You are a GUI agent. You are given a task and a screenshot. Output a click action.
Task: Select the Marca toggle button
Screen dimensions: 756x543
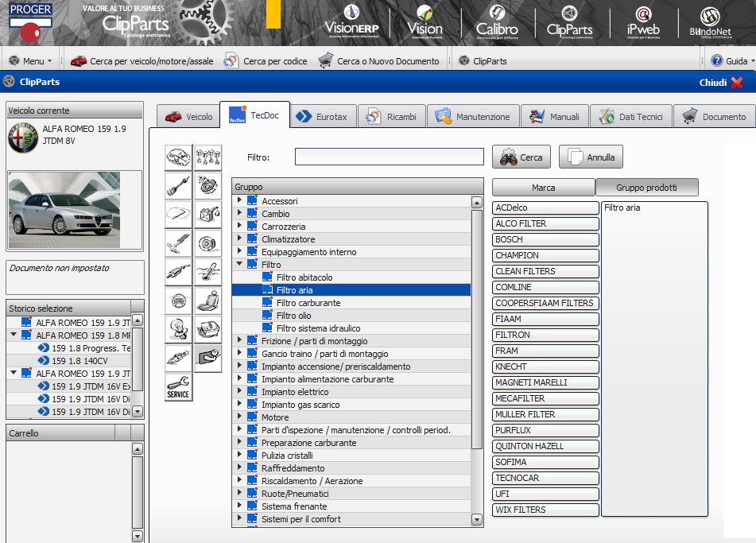click(544, 188)
